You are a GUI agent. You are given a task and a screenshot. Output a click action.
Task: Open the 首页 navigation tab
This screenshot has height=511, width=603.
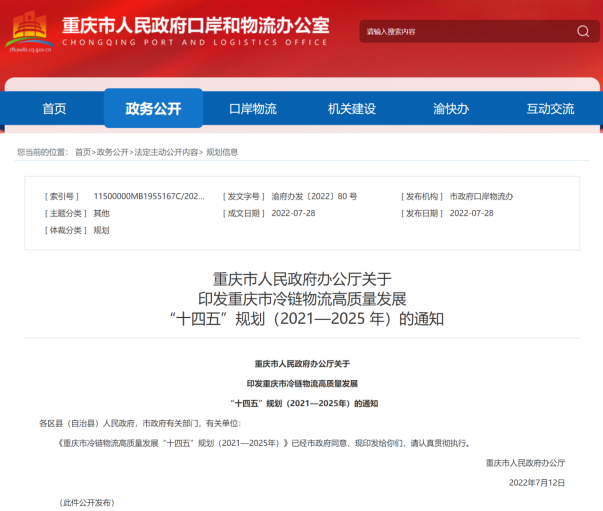[54, 109]
